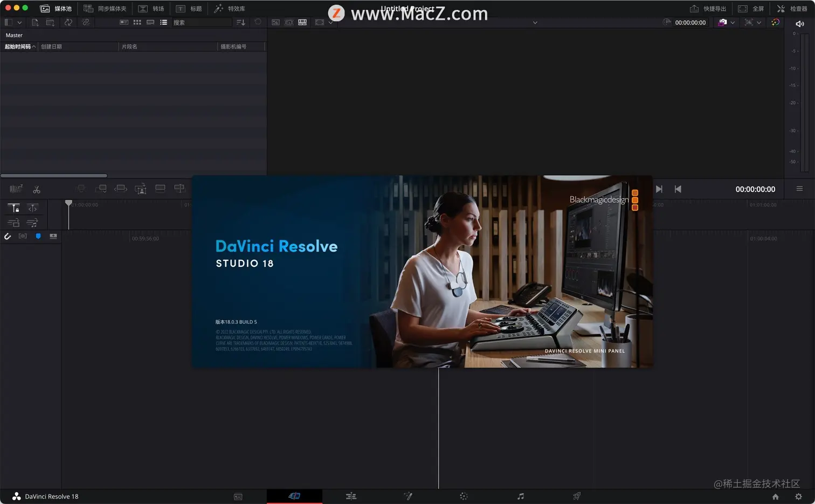
Task: Click 全屏 full screen button
Action: (x=751, y=9)
